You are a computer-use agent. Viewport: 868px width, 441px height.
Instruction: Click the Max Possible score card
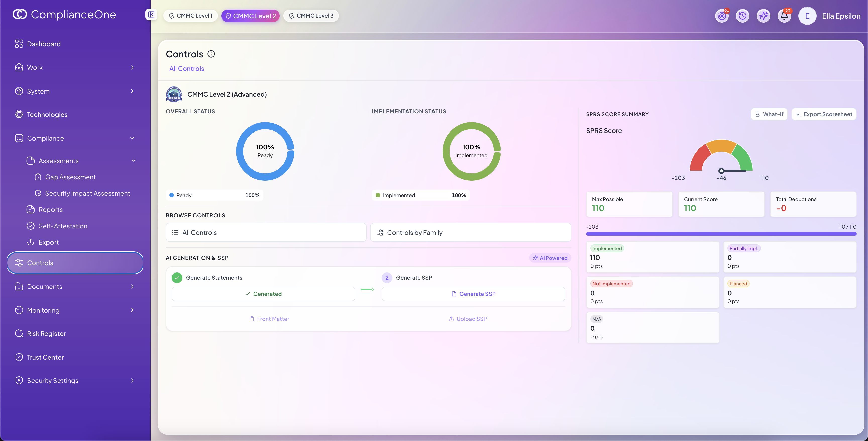click(x=629, y=204)
